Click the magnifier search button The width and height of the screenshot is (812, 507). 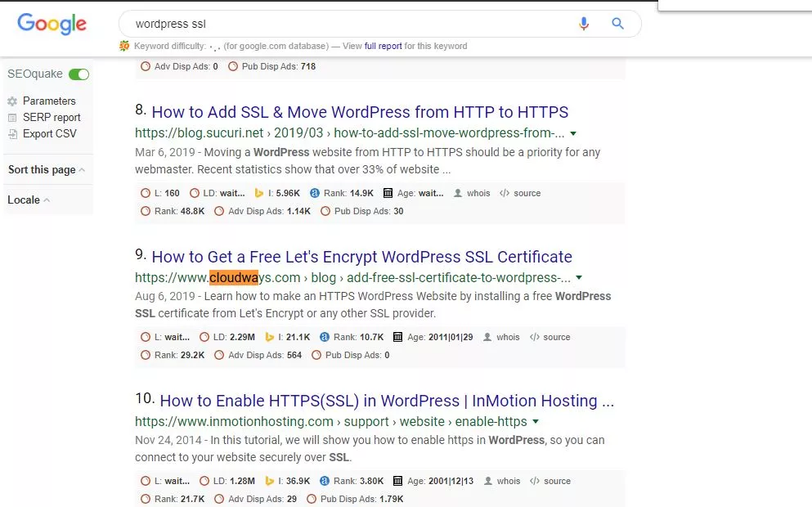[x=617, y=23]
